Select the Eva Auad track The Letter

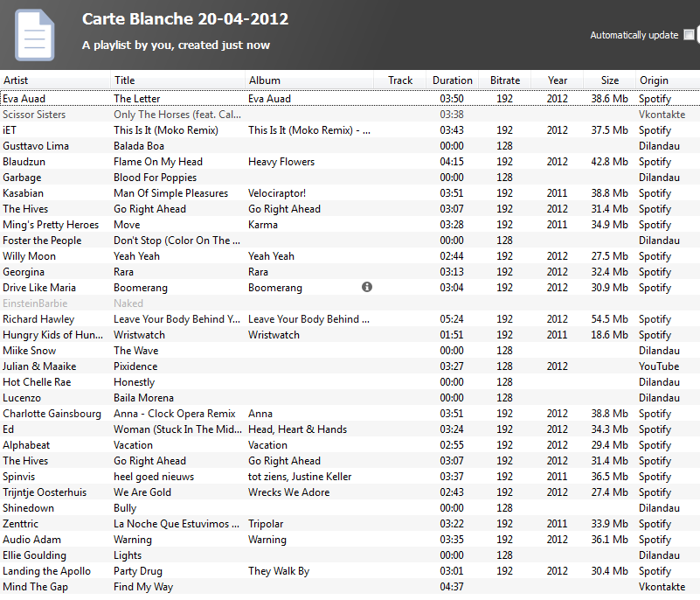click(137, 99)
